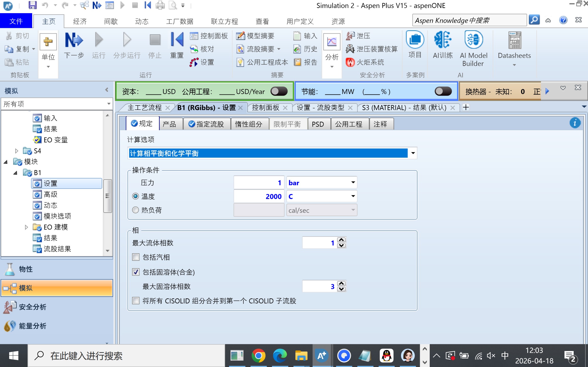Image resolution: width=588 pixels, height=367 pixels.
Task: Expand the S4 tree node
Action: point(16,151)
